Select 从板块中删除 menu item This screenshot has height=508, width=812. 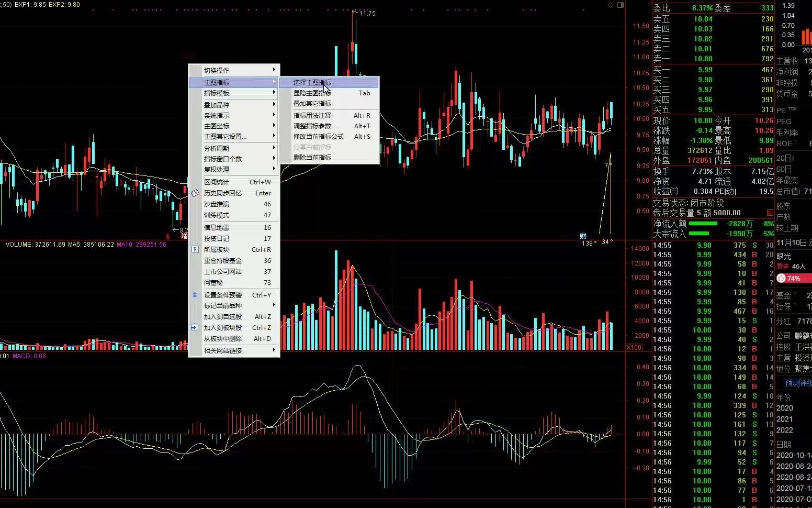[x=234, y=339]
